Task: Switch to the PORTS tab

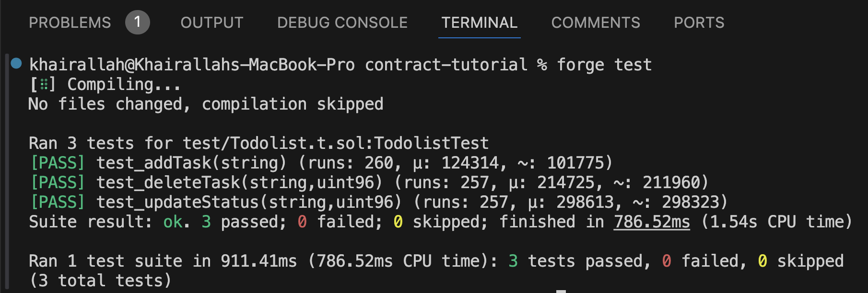Action: (x=699, y=23)
